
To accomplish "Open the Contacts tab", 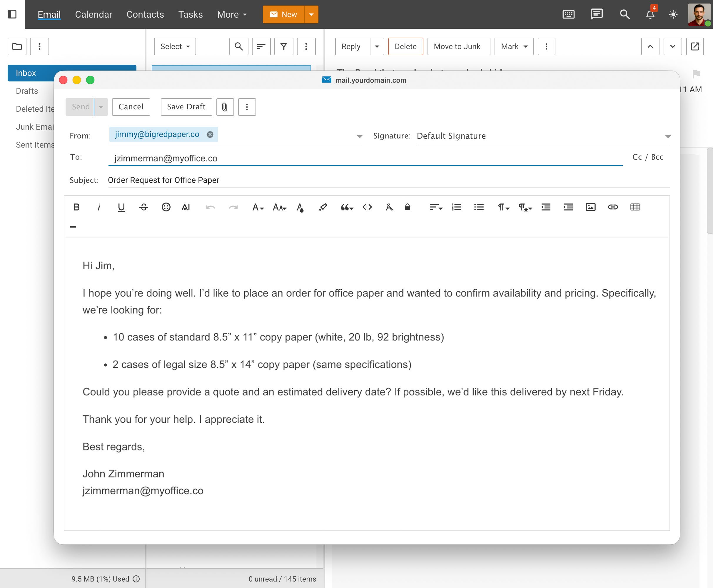I will [x=145, y=15].
